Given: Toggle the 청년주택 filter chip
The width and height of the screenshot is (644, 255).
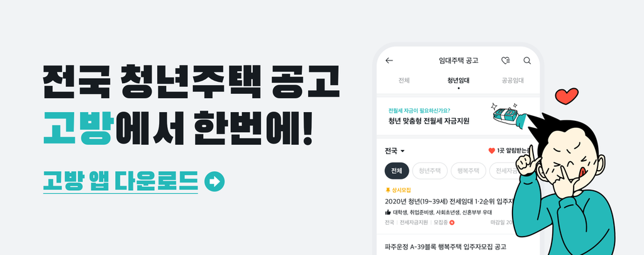Looking at the screenshot, I should (430, 171).
